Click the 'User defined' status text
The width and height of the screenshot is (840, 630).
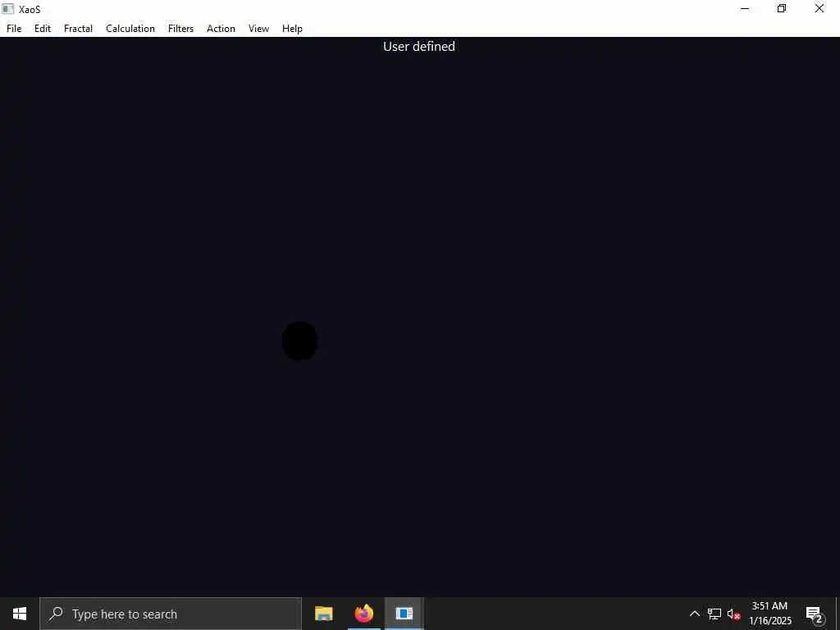coord(419,47)
